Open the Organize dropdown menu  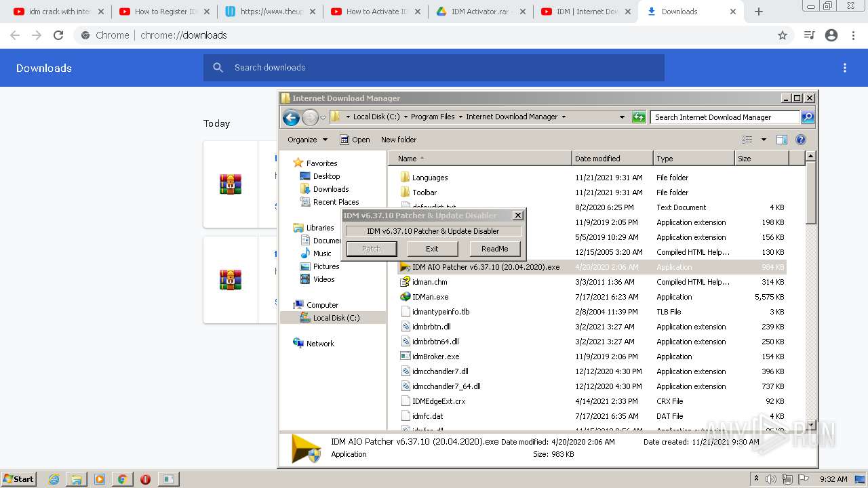coord(307,140)
